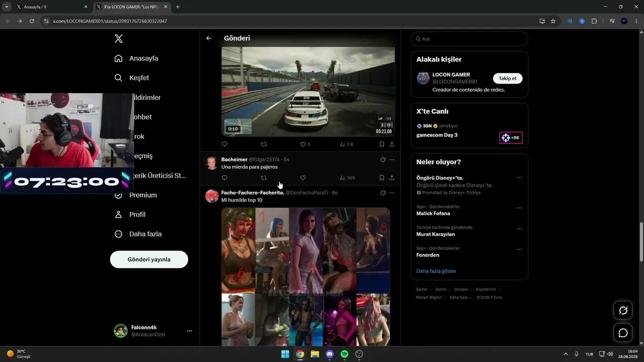Image resolution: width=644 pixels, height=362 pixels.
Task: Repost Bacheimer's comment
Action: pyautogui.click(x=264, y=177)
